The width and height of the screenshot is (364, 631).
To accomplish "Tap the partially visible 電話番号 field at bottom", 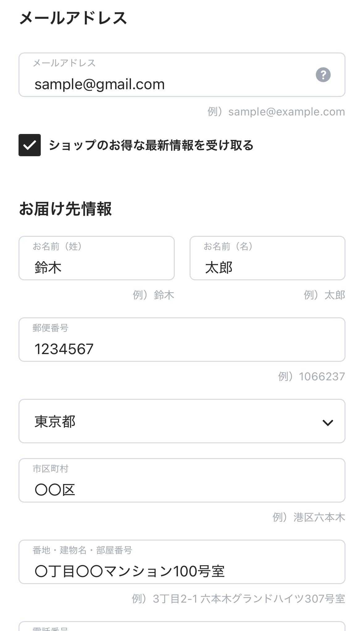I will coord(182,626).
